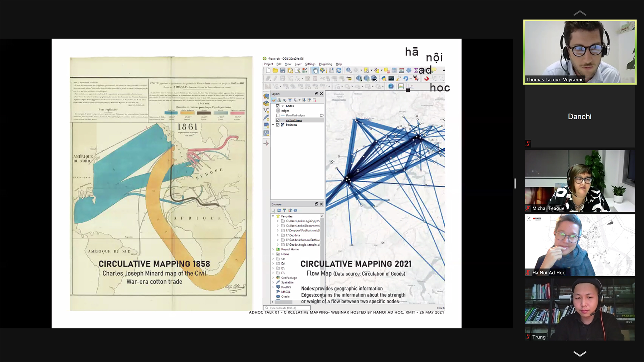644x362 pixels.
Task: Click the red magnet snapping icon
Action: pos(426,78)
